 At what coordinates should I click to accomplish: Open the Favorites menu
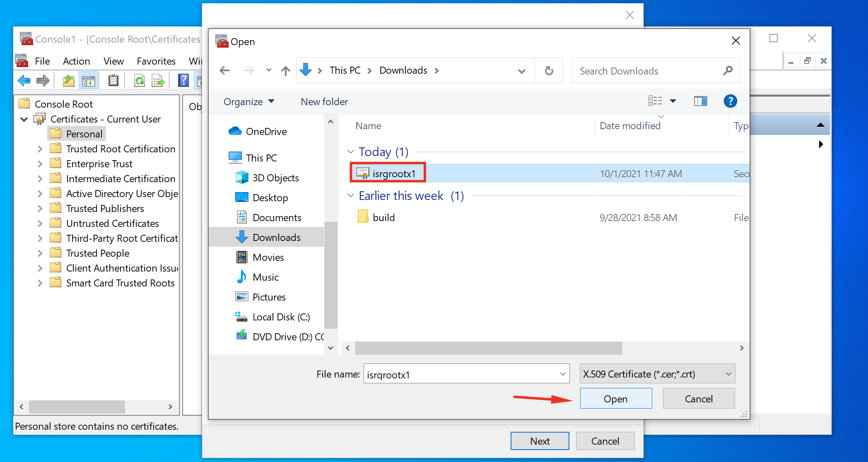[x=156, y=61]
